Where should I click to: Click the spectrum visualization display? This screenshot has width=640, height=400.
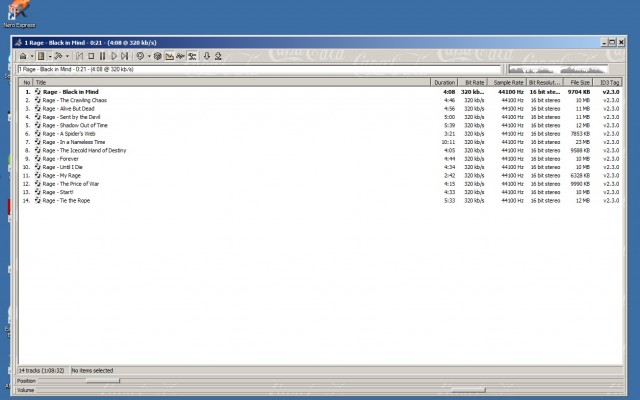pos(558,69)
